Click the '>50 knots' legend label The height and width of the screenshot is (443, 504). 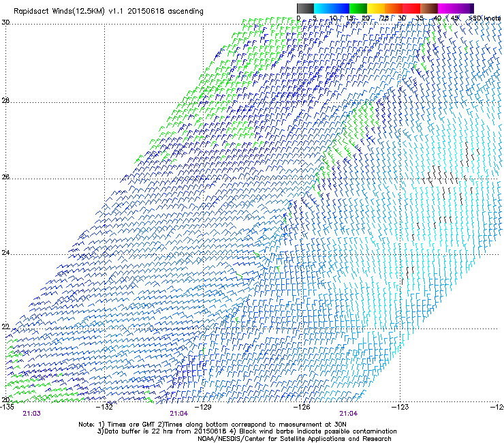pyautogui.click(x=485, y=18)
